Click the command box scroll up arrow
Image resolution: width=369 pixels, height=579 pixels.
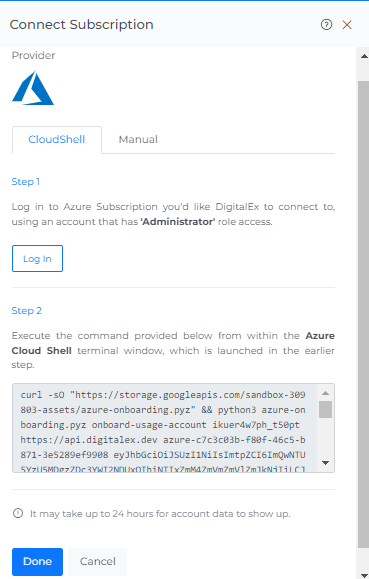[x=325, y=393]
